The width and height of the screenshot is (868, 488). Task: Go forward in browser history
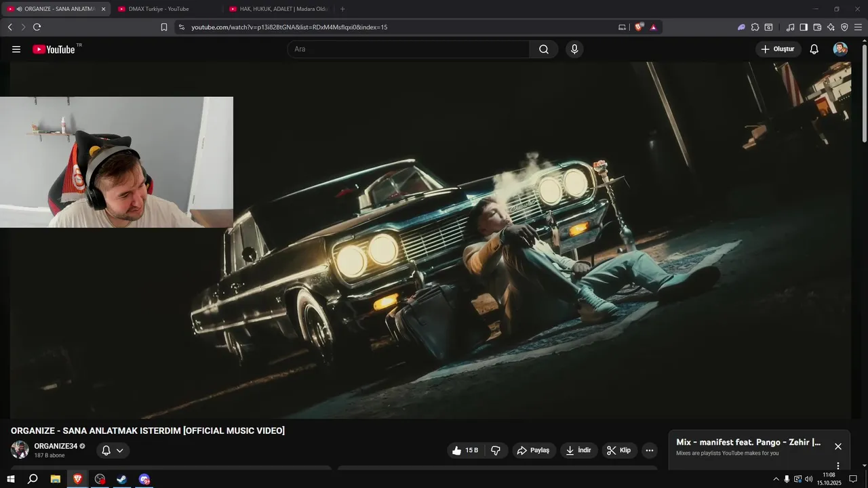[23, 27]
